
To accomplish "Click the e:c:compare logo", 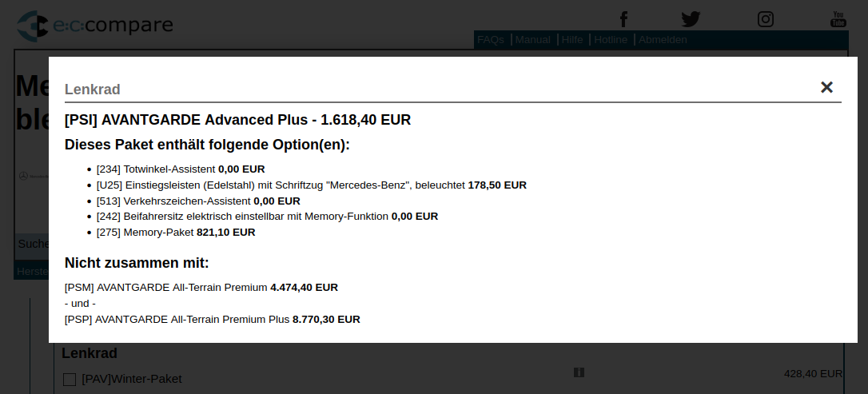I will (94, 26).
